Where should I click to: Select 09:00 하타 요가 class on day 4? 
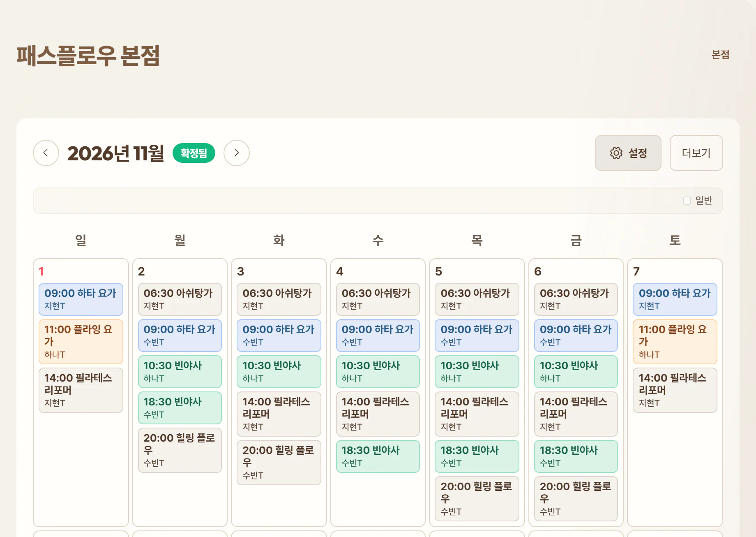pyautogui.click(x=378, y=336)
